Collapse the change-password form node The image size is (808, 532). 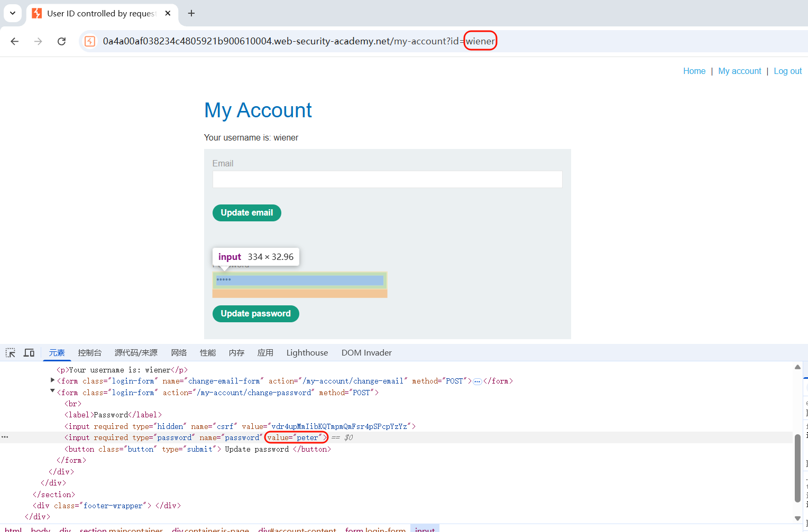(x=52, y=391)
